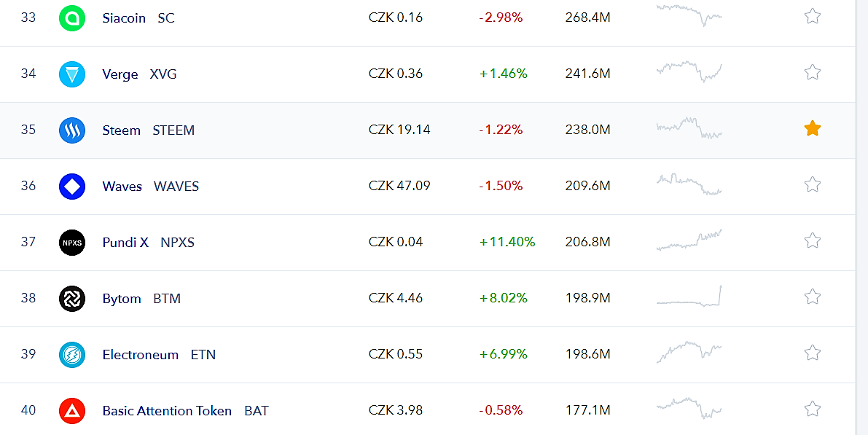View the Bytom price sparkline chart
Viewport: 868px width, 435px height.
(x=689, y=297)
